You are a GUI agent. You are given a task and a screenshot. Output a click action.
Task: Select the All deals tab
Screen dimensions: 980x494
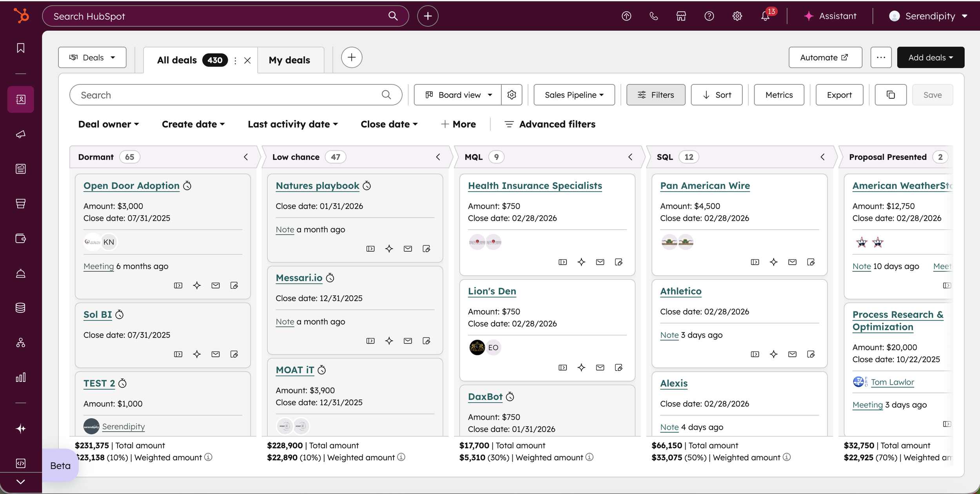pyautogui.click(x=177, y=60)
